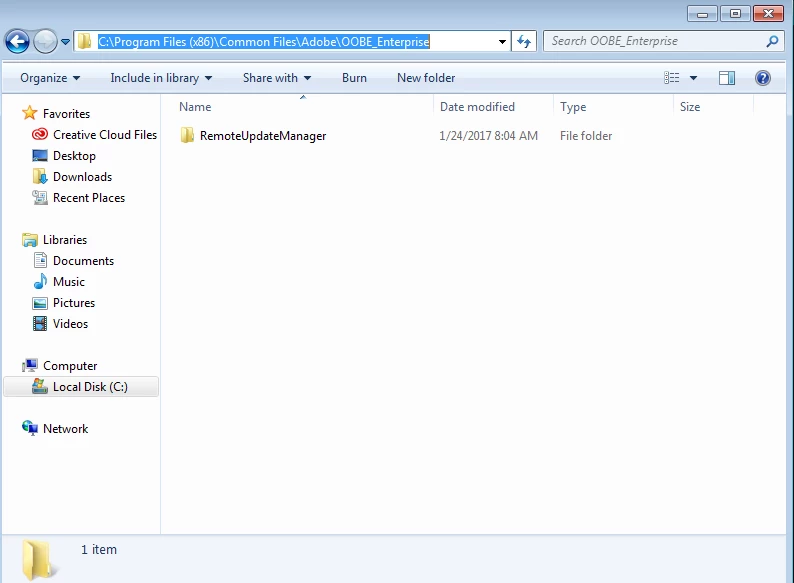Open Recent Places in Favorites
This screenshot has width=794, height=583.
click(x=89, y=198)
